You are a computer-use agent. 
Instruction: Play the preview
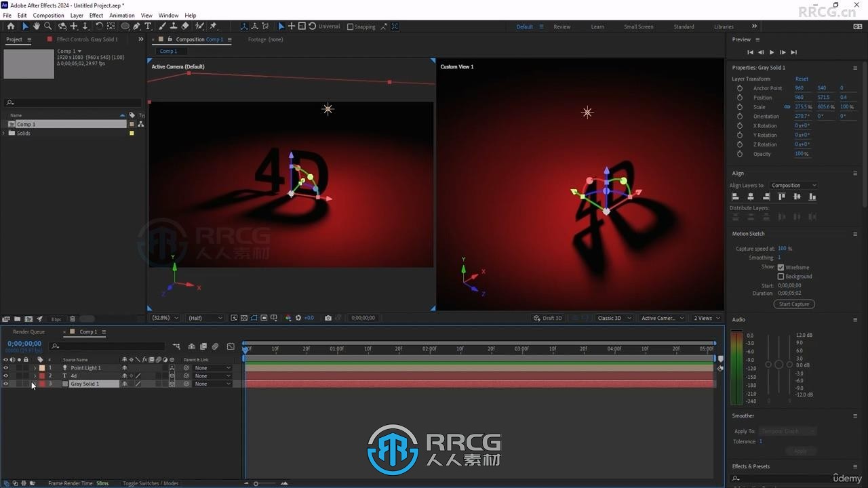772,52
